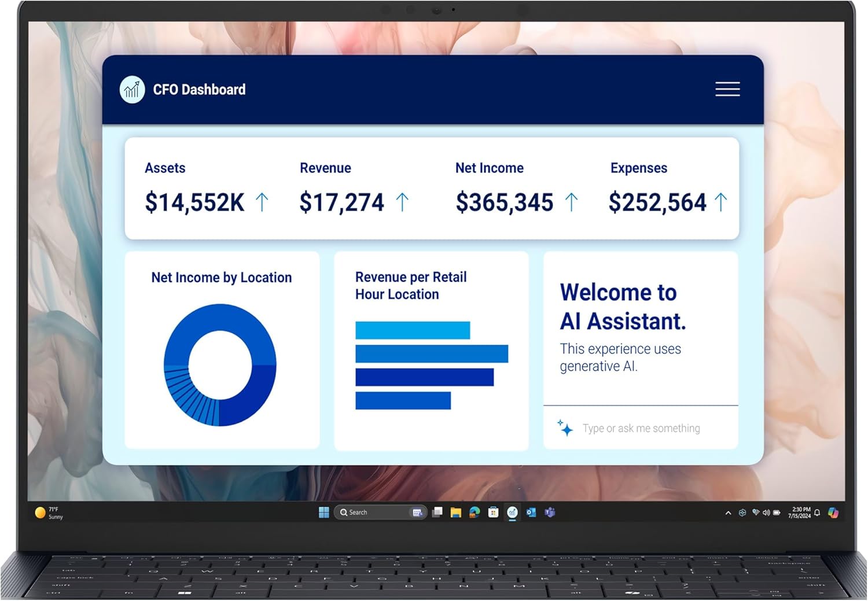868x601 pixels.
Task: Click the search highlights icon inside taskbar search
Action: [x=417, y=512]
